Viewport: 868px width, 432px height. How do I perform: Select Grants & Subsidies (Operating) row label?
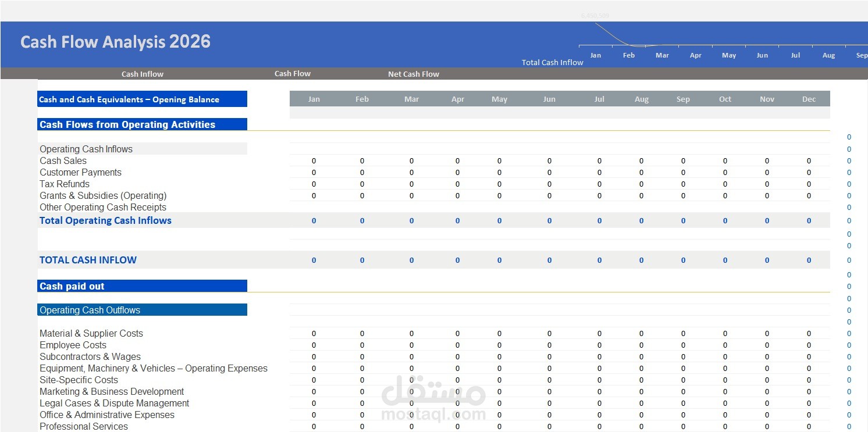click(103, 195)
